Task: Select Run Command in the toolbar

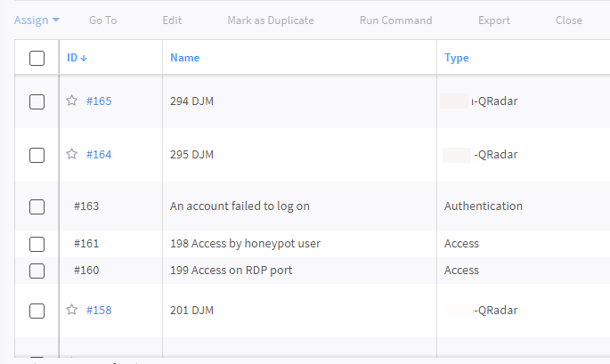Action: click(395, 20)
